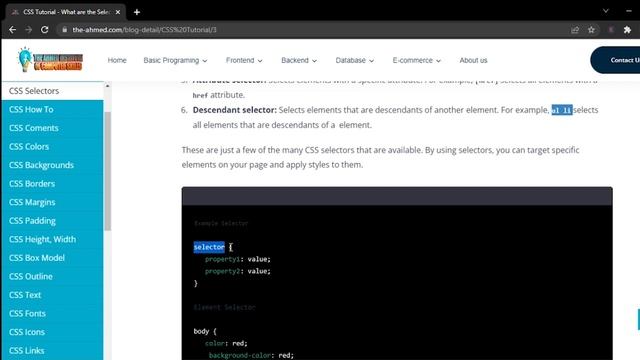640x360 pixels.
Task: Click the 'href' code word in text
Action: (x=200, y=96)
